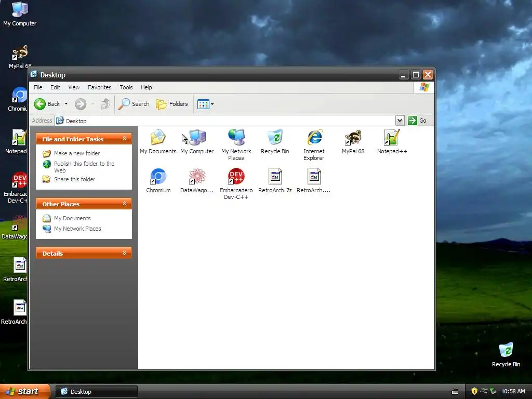Screen dimensions: 532x399
Task: Select Chromium shortcut in Explorer window
Action: click(158, 176)
